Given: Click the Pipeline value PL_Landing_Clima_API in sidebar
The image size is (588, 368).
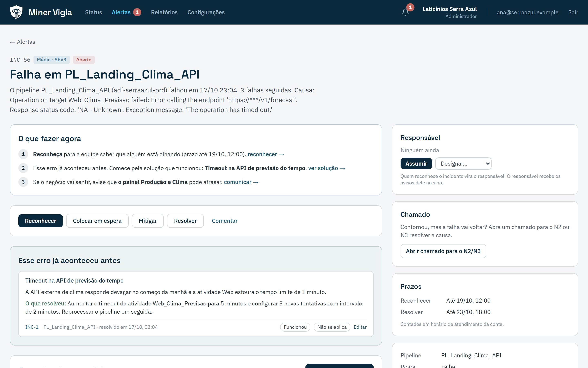Looking at the screenshot, I should [x=471, y=355].
